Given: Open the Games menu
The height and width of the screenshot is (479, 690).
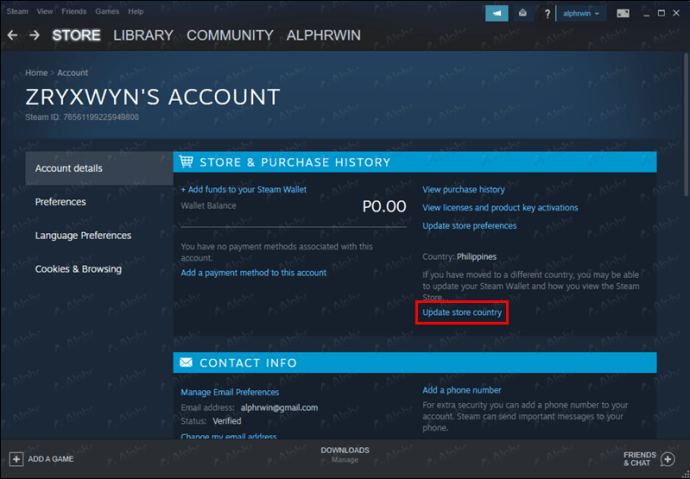Looking at the screenshot, I should 107,11.
